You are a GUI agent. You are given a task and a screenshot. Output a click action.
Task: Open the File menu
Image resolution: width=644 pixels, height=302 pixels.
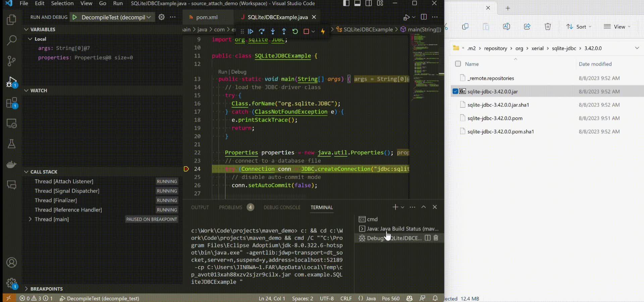coord(24,3)
